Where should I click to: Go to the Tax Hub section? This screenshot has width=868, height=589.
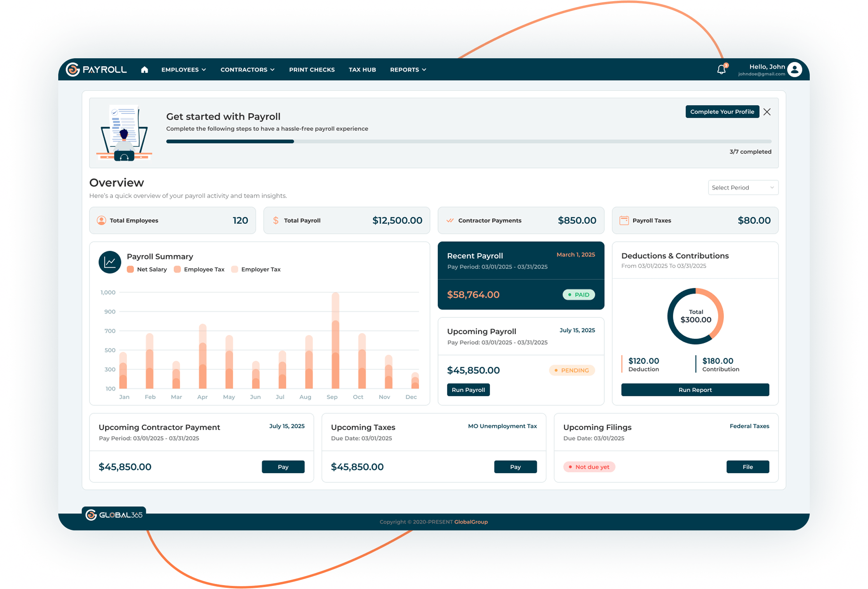[362, 70]
